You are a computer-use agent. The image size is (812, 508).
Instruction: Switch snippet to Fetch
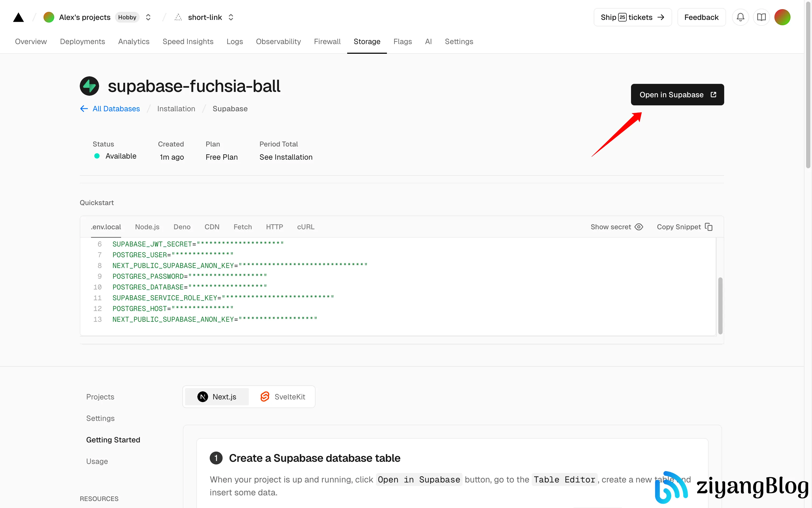click(242, 227)
